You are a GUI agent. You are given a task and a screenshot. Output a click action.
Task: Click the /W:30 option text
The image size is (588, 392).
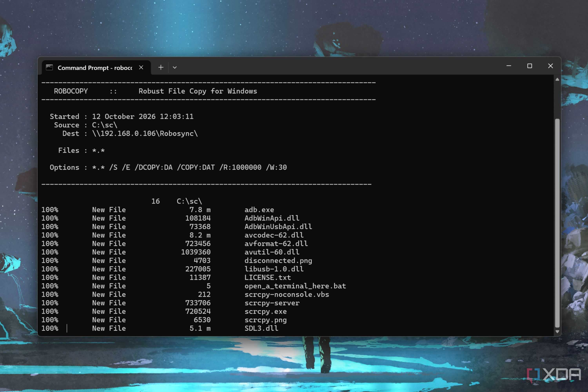tap(276, 167)
